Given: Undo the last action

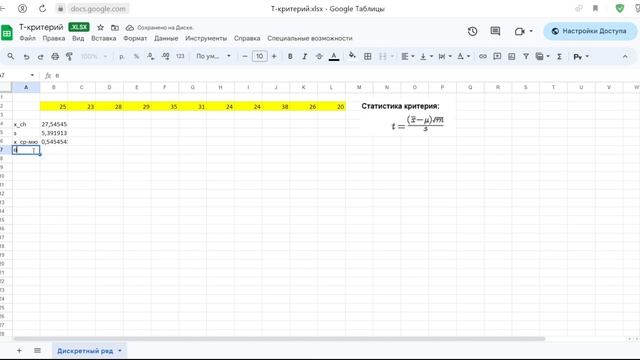Looking at the screenshot, I should pos(26,56).
